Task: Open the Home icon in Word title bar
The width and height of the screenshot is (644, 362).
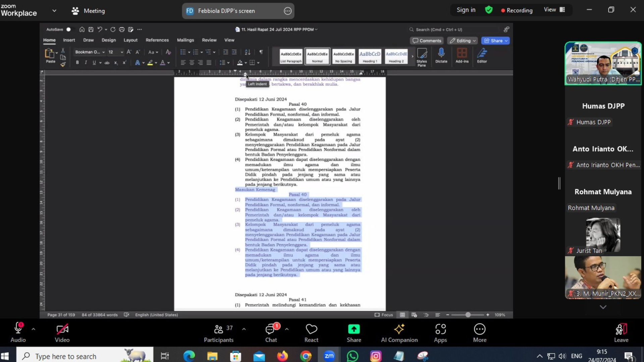Action: (x=82, y=29)
